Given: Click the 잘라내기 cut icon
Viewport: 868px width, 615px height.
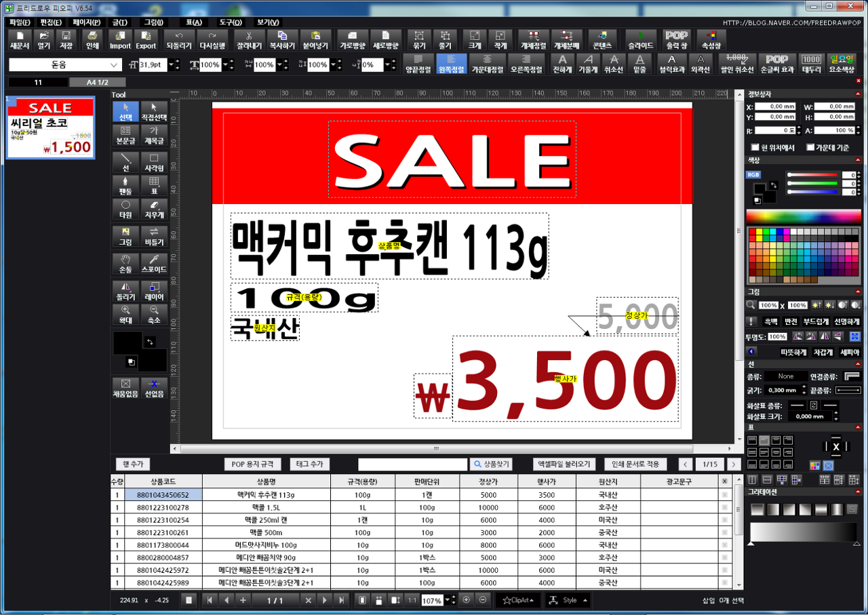Looking at the screenshot, I should [x=249, y=40].
